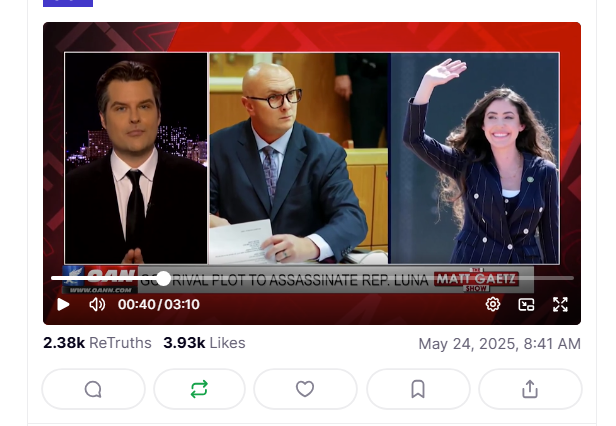This screenshot has height=426, width=616.
Task: View the 2.38k ReTruths list
Action: pos(97,343)
